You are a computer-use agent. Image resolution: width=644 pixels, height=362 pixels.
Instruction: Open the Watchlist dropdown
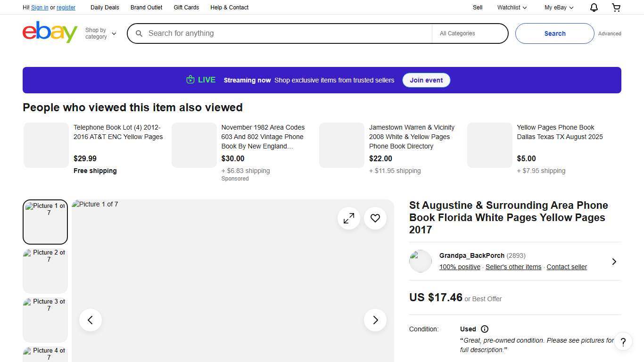512,8
